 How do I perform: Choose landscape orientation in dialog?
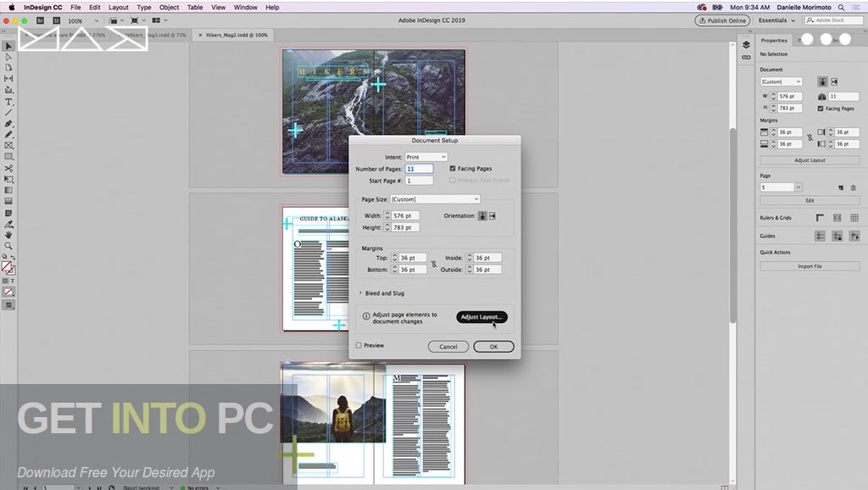pos(492,216)
